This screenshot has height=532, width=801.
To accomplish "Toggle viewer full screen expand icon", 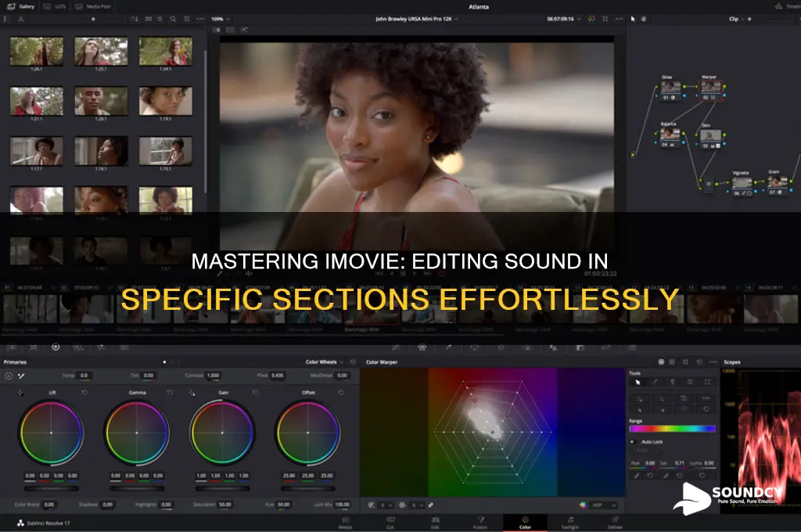I will coord(605,19).
